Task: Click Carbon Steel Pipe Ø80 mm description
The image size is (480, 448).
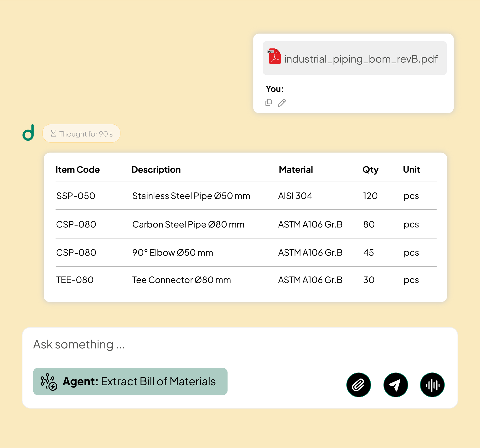Action: [x=188, y=225]
